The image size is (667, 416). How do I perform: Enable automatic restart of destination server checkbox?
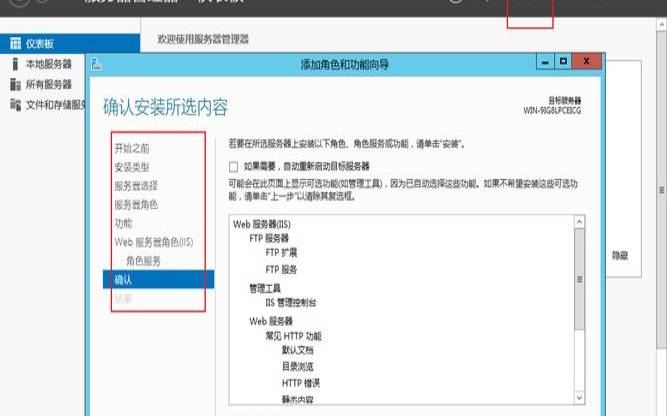234,167
